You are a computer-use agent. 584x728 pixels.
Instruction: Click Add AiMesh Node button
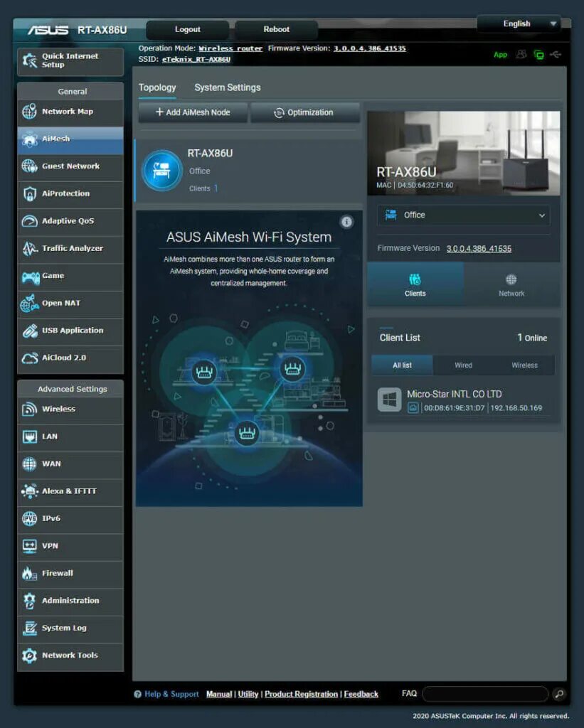coord(193,112)
